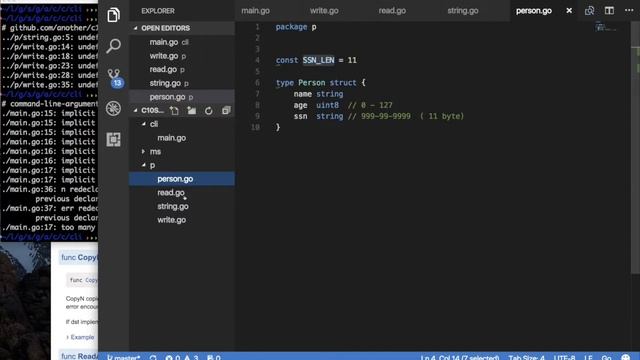This screenshot has height=360, width=640.
Task: Expand the ms folder
Action: [155, 151]
